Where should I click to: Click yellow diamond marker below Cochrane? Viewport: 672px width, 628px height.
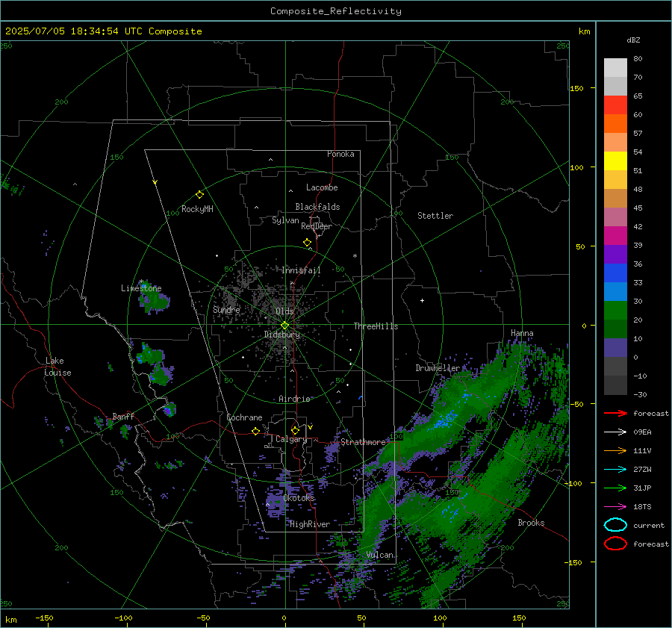(256, 431)
